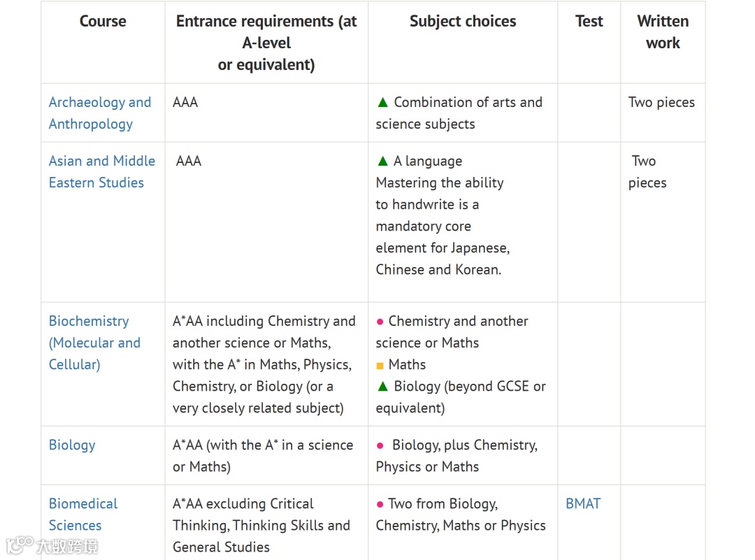Viewport: 755px width, 560px height.
Task: Click the watermark logo icon at bottom-left
Action: [20, 545]
